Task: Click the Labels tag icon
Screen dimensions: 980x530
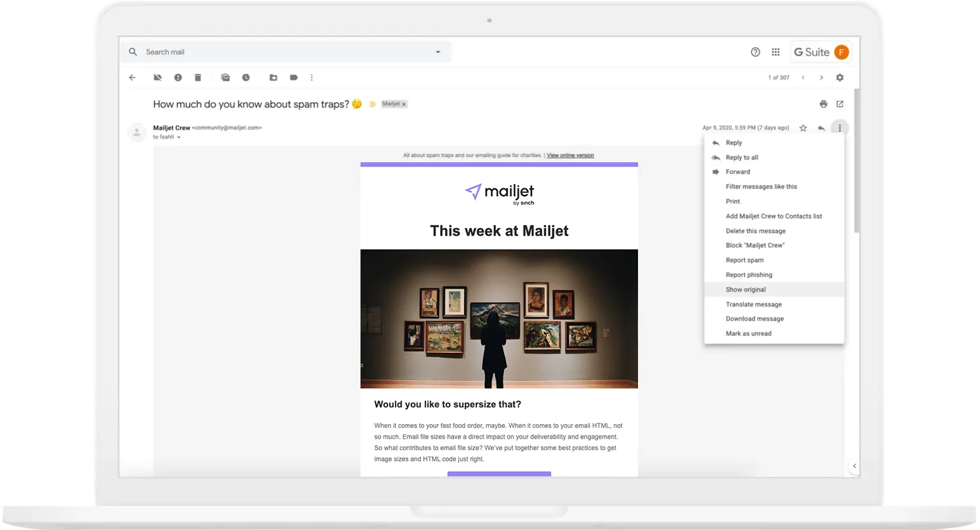Action: pos(293,77)
